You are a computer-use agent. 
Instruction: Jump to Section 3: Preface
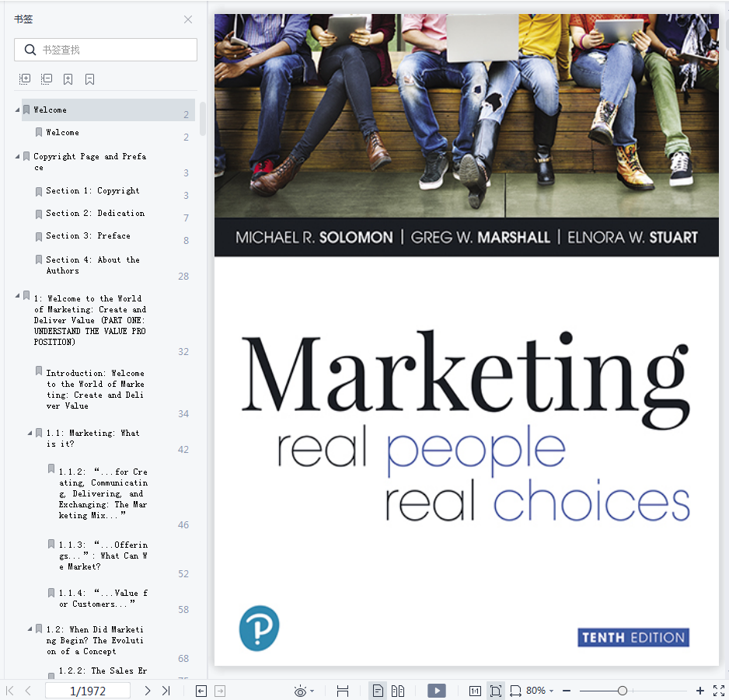(x=88, y=235)
